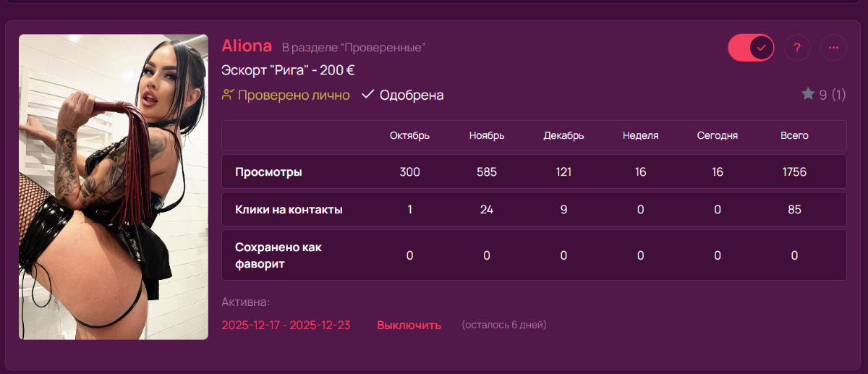Select the "Всего" column header

click(794, 135)
